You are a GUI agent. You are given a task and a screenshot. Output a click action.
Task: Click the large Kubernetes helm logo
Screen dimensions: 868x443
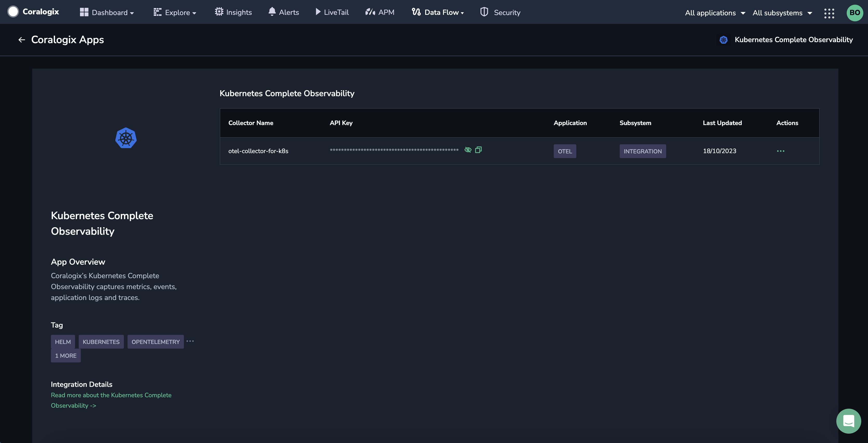coord(126,138)
